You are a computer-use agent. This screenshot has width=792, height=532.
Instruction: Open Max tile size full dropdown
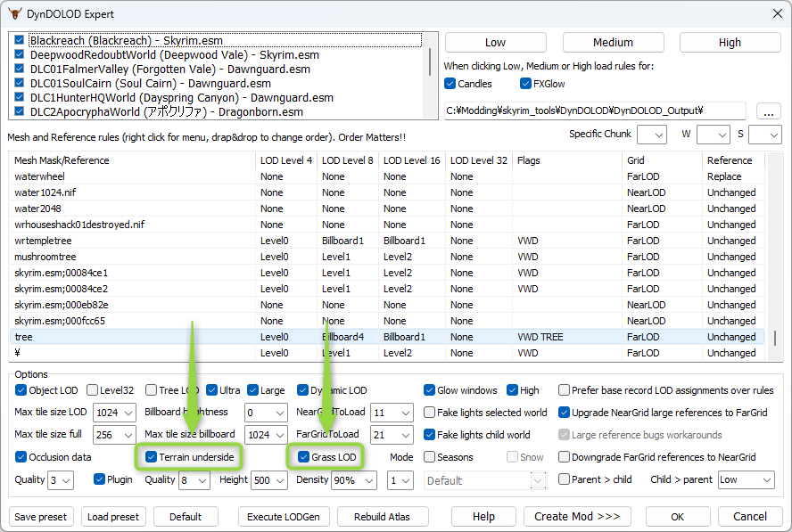115,435
